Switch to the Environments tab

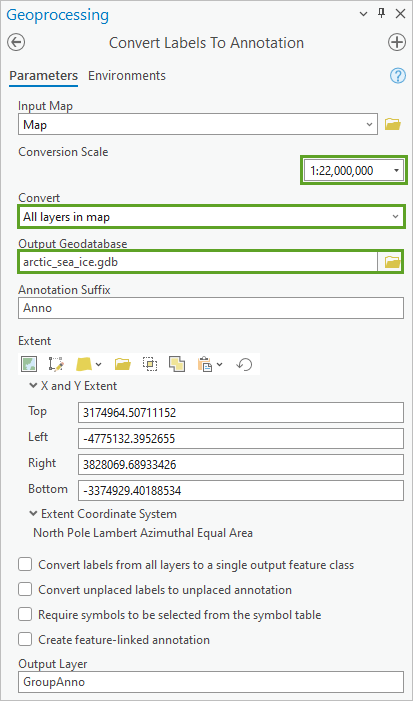click(x=127, y=76)
